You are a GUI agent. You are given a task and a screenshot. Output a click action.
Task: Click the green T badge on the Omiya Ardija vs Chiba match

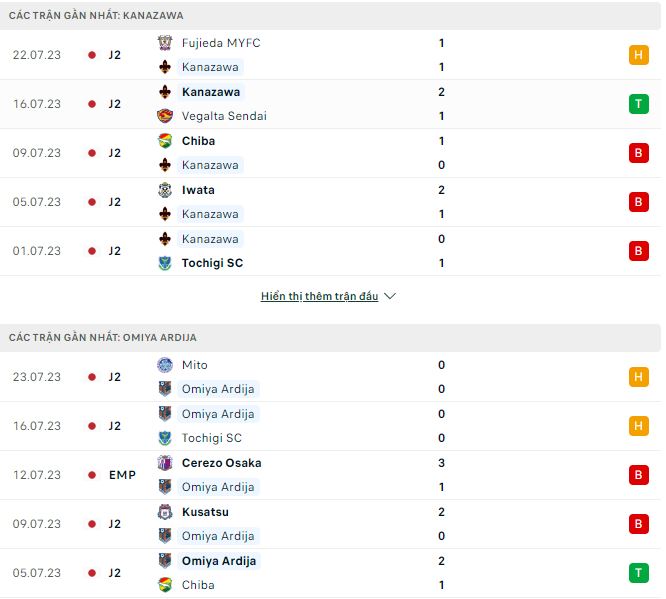[638, 573]
